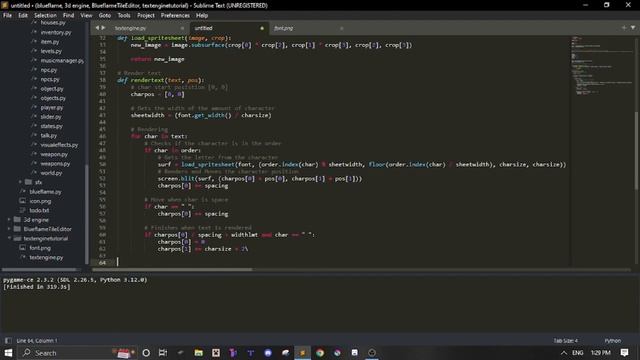Open Task View in taskbar

pyautogui.click(x=163, y=353)
